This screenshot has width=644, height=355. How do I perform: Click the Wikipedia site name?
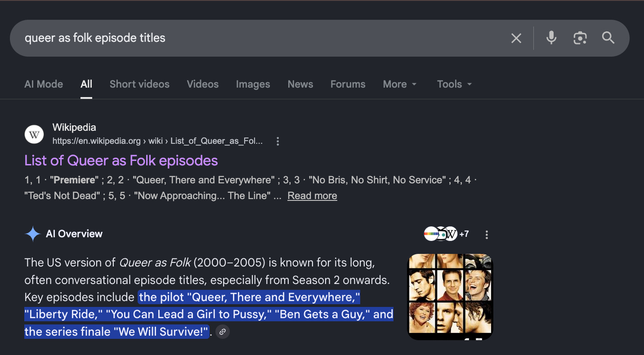point(74,128)
